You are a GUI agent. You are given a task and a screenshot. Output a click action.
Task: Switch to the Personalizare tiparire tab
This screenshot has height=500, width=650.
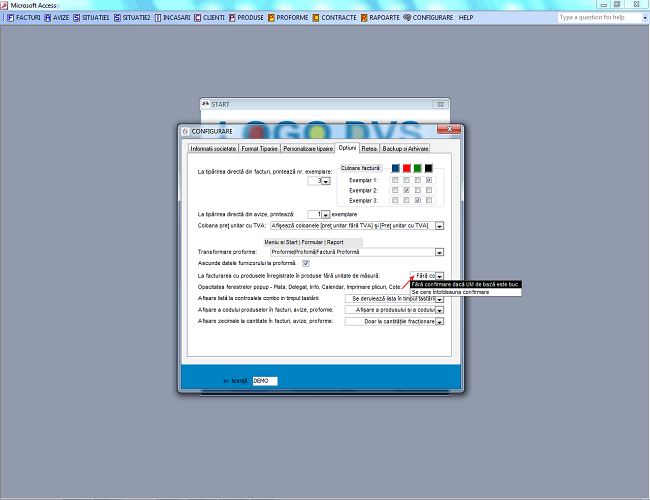[x=308, y=148]
